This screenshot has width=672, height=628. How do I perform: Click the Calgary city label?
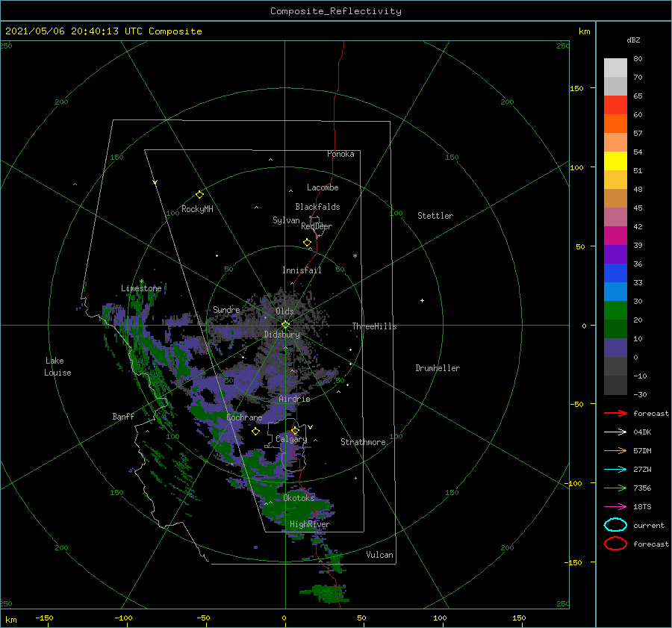[291, 439]
